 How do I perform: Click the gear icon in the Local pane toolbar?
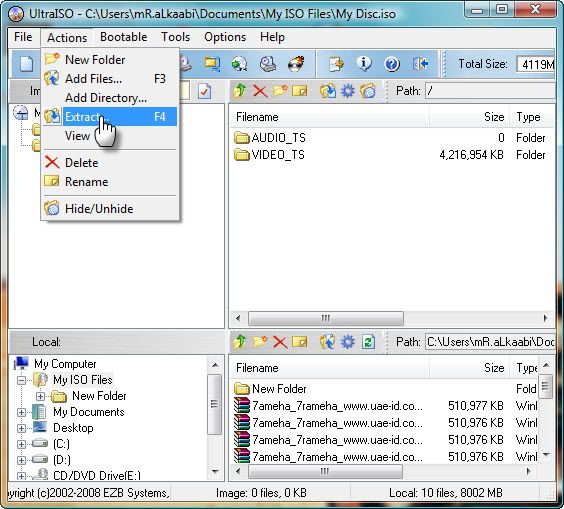point(347,342)
